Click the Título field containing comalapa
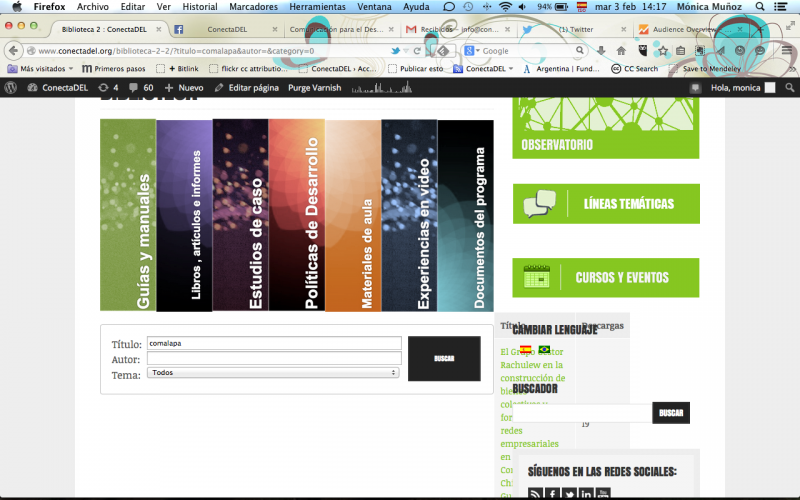800x500 pixels. tap(274, 343)
